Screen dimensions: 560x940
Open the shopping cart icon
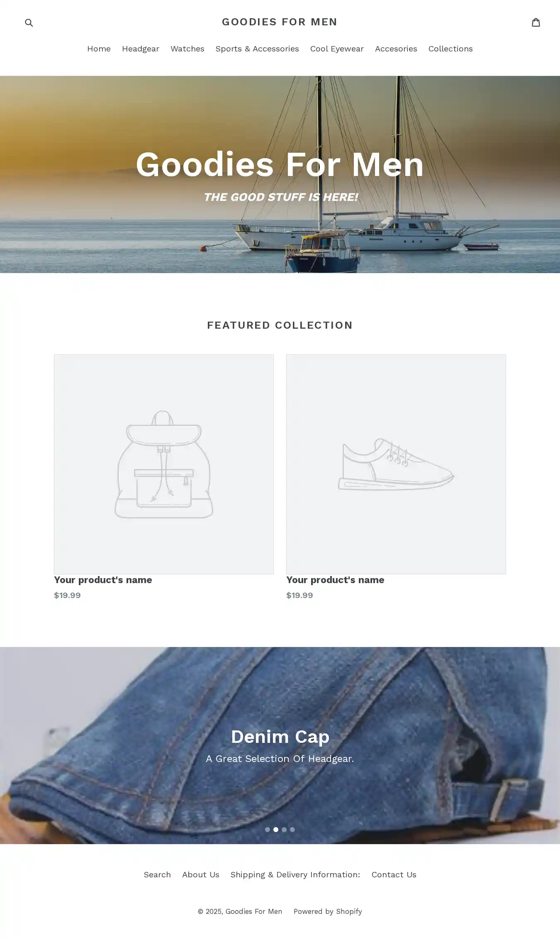click(x=536, y=22)
